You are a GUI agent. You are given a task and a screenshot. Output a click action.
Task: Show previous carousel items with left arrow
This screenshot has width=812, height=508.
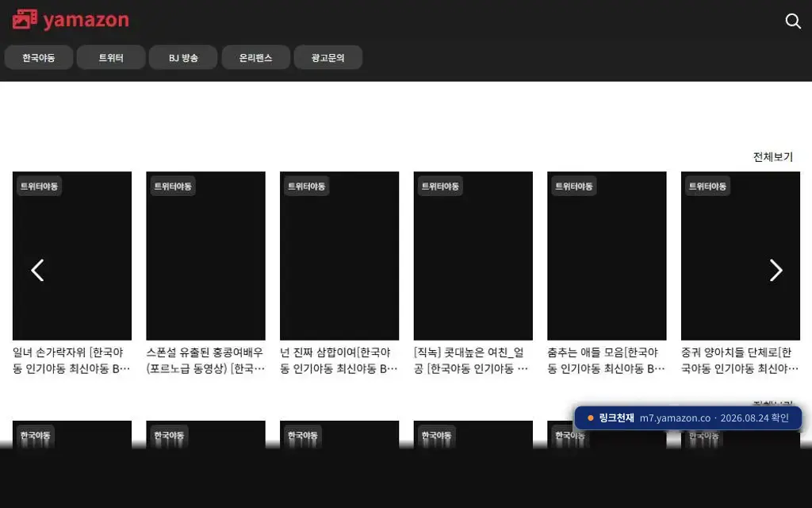coord(37,270)
